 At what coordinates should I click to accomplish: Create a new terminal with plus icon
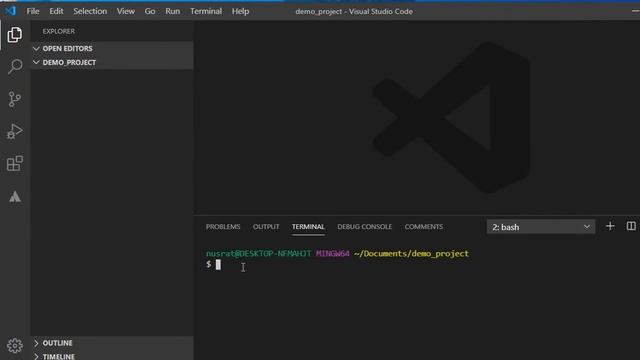click(x=610, y=226)
